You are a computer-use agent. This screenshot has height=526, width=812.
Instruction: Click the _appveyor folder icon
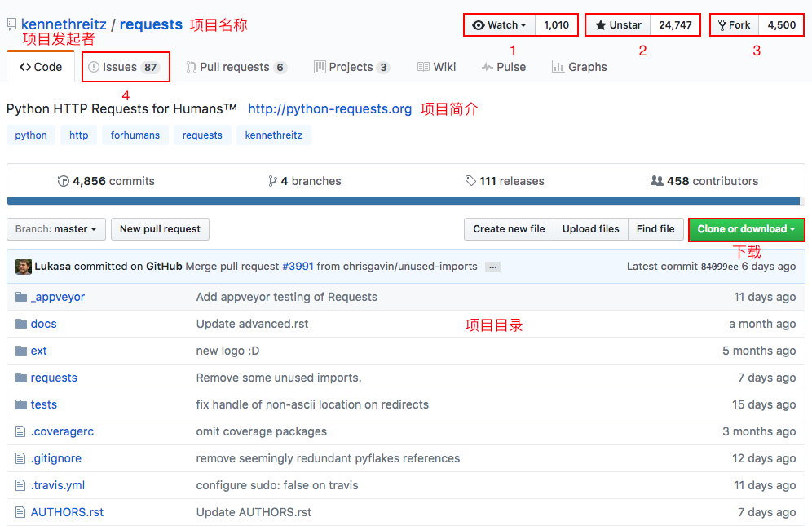click(20, 297)
